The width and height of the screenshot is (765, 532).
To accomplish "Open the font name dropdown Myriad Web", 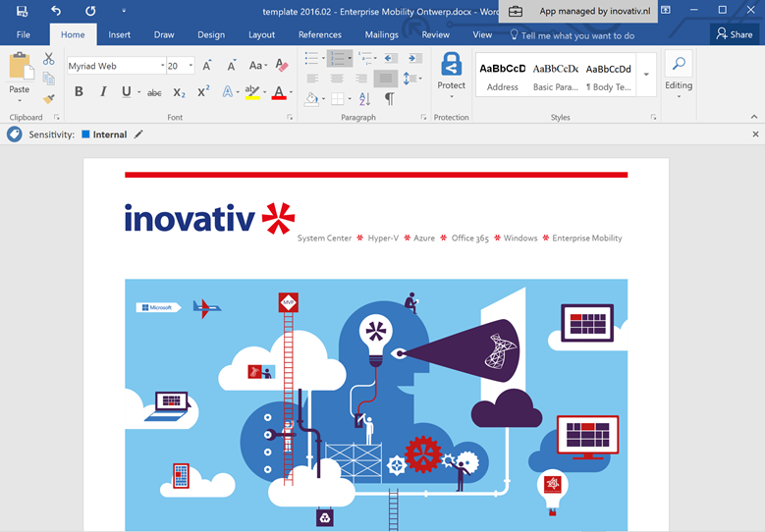I will click(162, 66).
